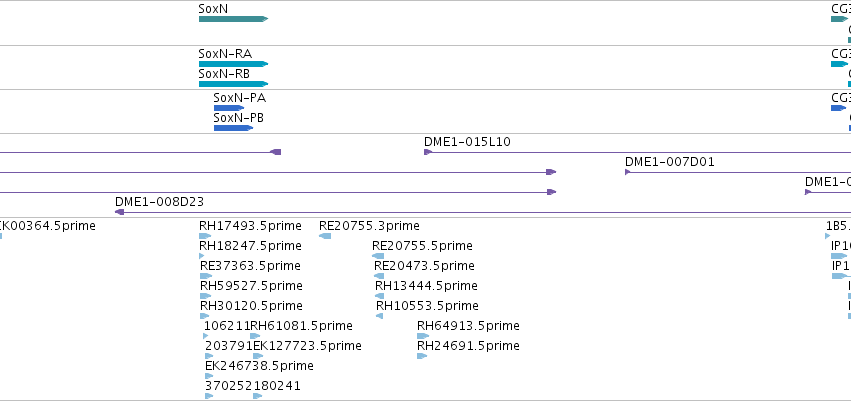Viewport: 851px width, 401px height.
Task: Select the RE37363.5prime EST marker
Action: 206,276
